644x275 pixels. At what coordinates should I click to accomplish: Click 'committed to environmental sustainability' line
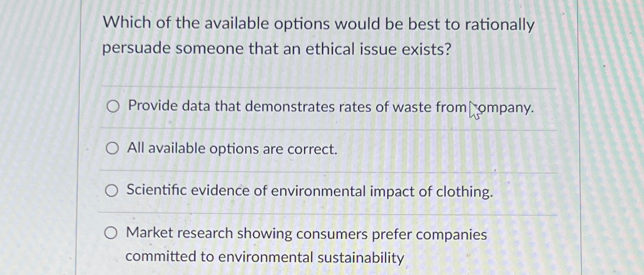click(265, 257)
